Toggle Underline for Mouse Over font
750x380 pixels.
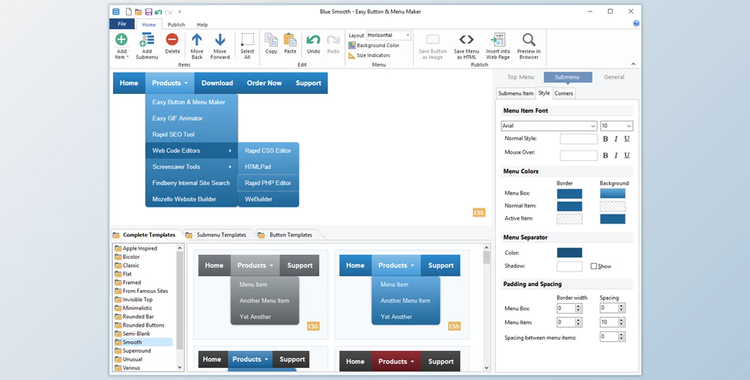coord(627,155)
